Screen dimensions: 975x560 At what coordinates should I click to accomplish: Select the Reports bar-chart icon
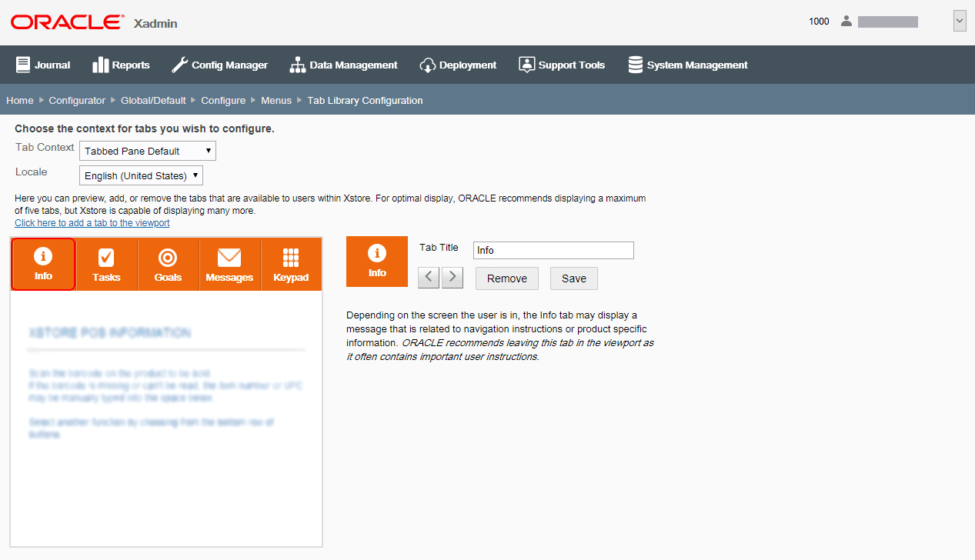click(100, 65)
